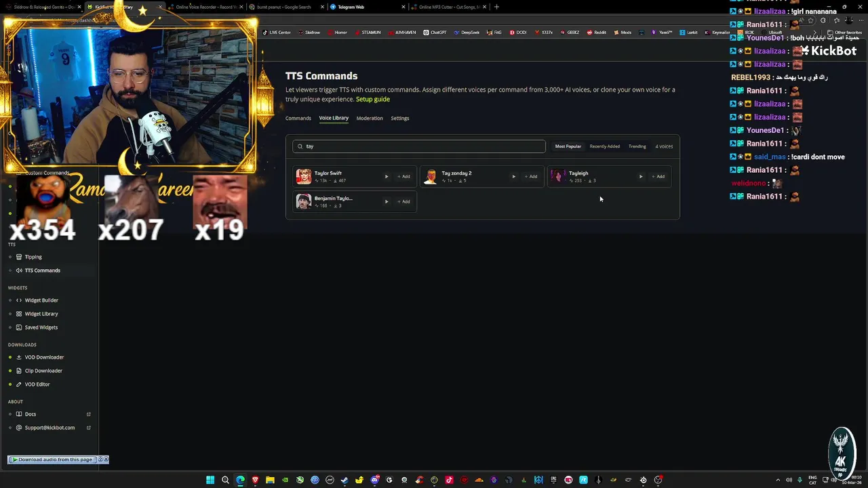
Task: Open a new browser tab
Action: tap(496, 7)
